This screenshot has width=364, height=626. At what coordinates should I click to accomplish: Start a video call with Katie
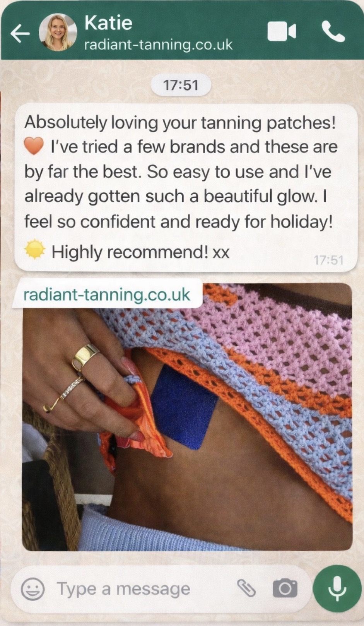tap(282, 32)
